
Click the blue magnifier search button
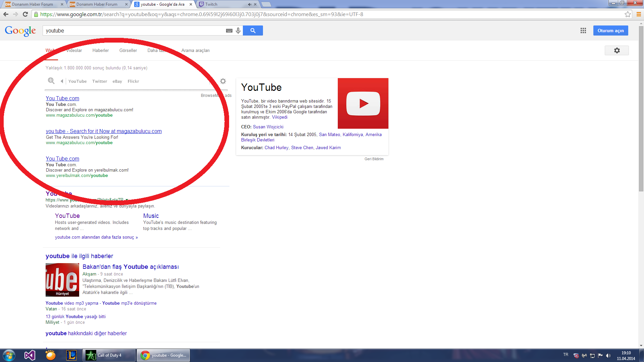coord(253,31)
